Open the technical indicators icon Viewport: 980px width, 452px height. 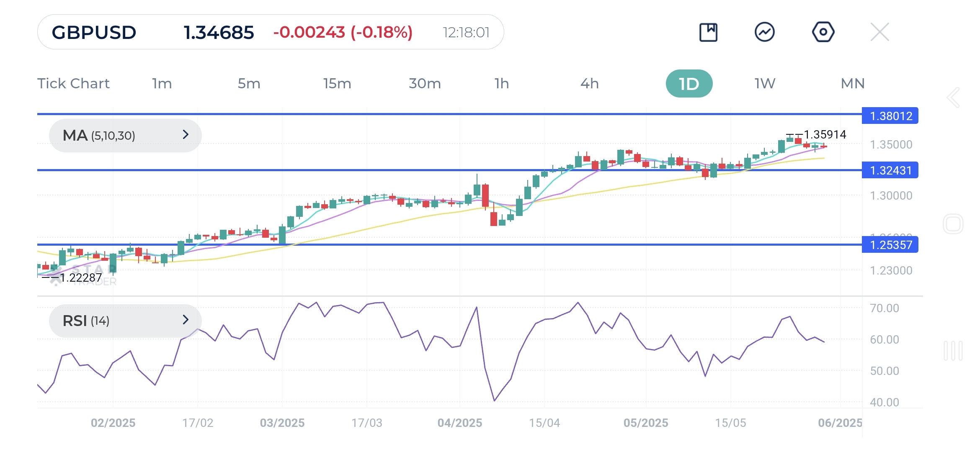click(x=765, y=31)
